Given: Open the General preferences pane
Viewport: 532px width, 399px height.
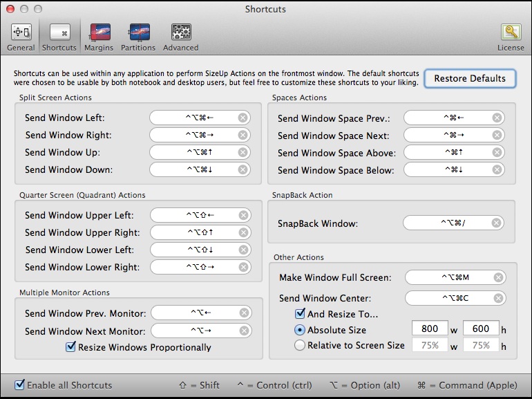Looking at the screenshot, I should 21,37.
